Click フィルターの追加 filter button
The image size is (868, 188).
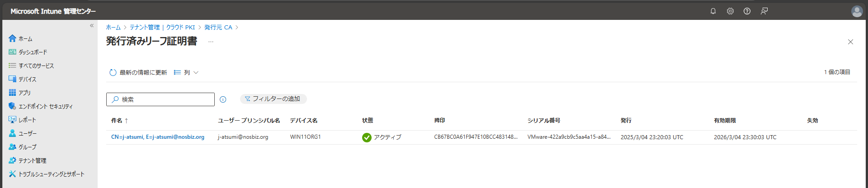click(x=274, y=99)
